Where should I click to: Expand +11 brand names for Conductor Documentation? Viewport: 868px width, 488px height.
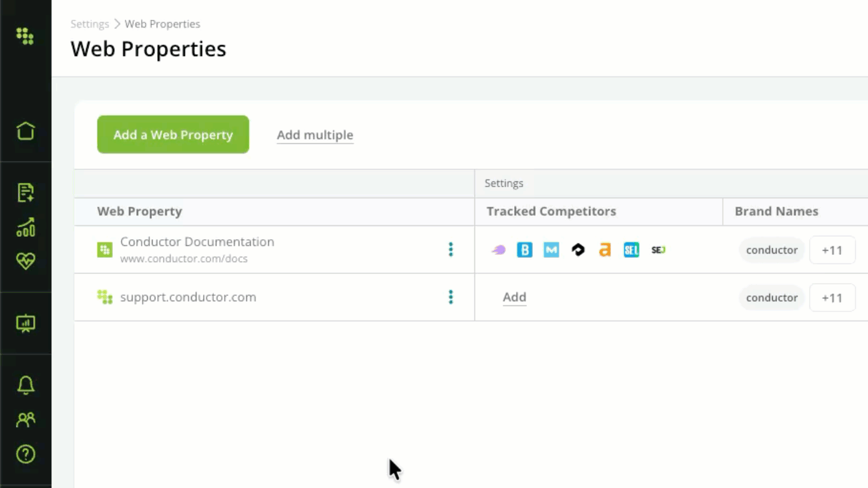tap(832, 250)
